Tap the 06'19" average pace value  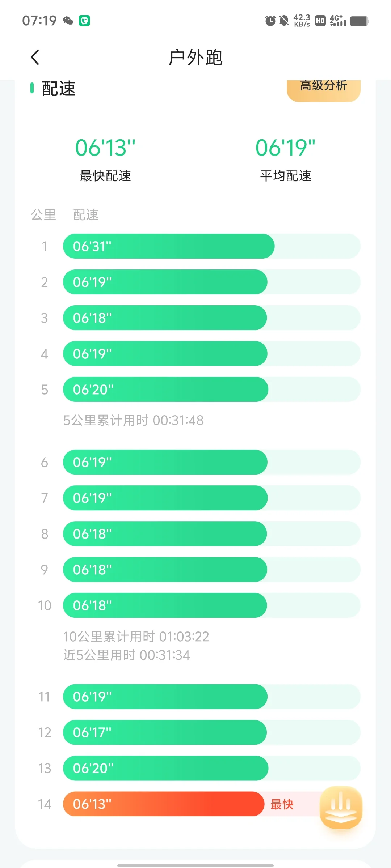click(286, 148)
